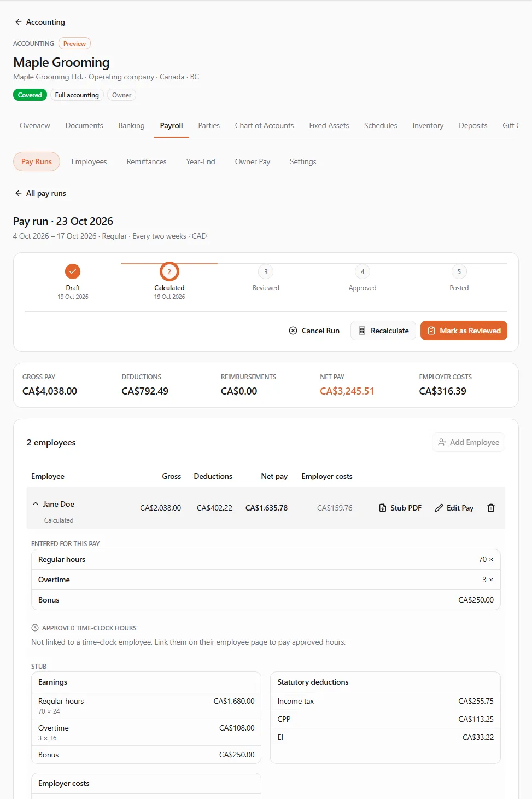Click the pencil icon on Edit Pay

point(439,508)
